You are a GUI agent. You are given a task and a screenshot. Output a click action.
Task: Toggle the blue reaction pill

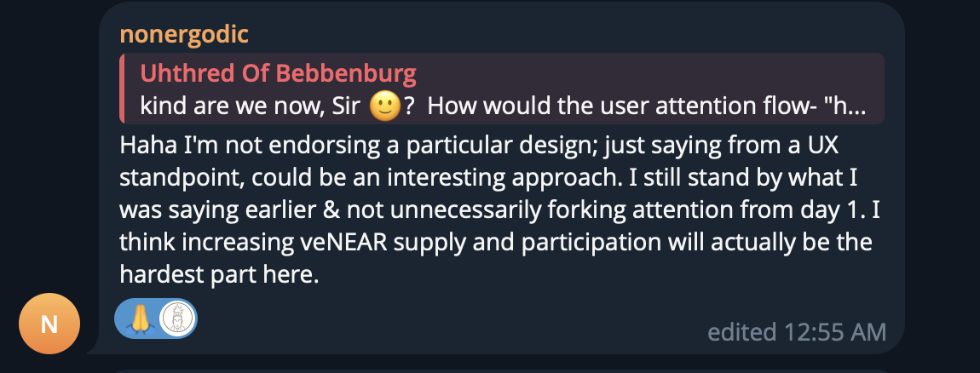tap(156, 319)
